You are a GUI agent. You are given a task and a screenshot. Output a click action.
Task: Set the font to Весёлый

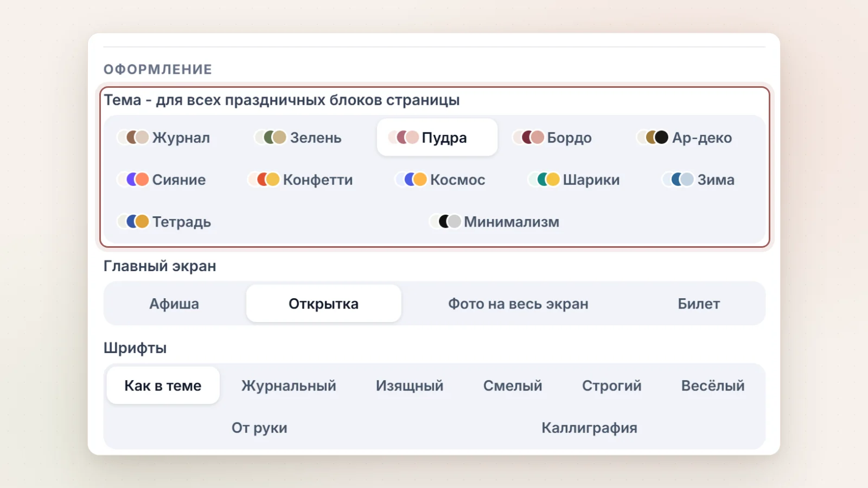pos(713,386)
